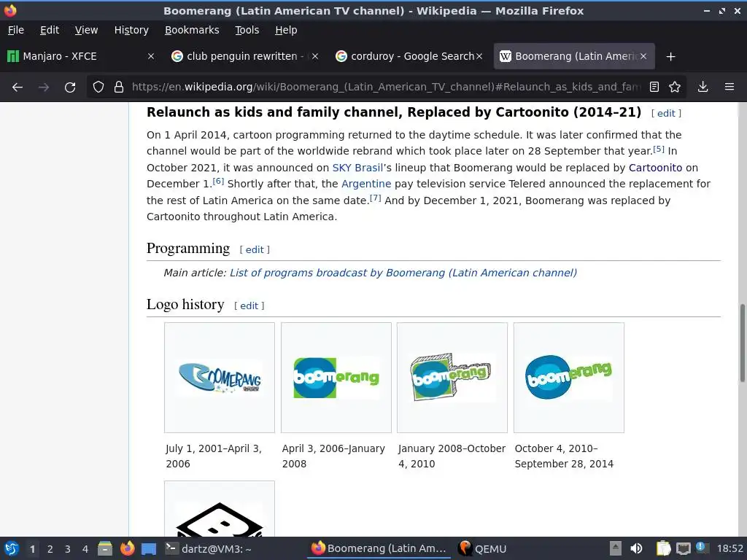Screen dimensions: 747x560
Task: Open the tracking protection shield icon
Action: 98,87
